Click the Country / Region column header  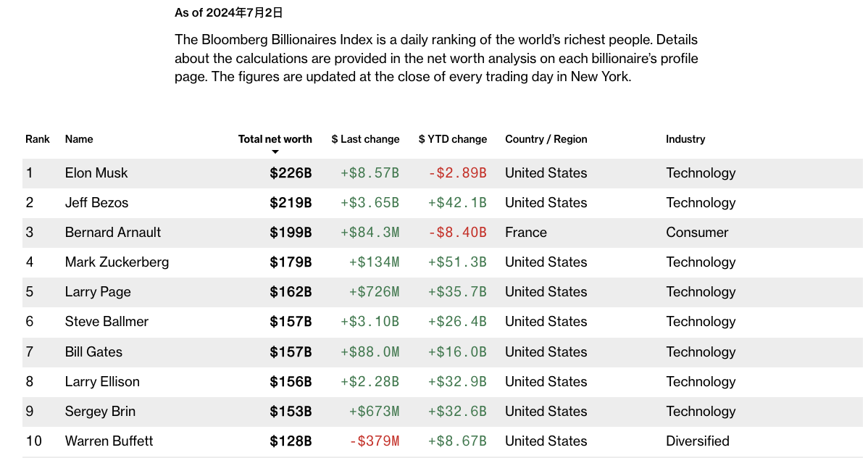(x=546, y=139)
